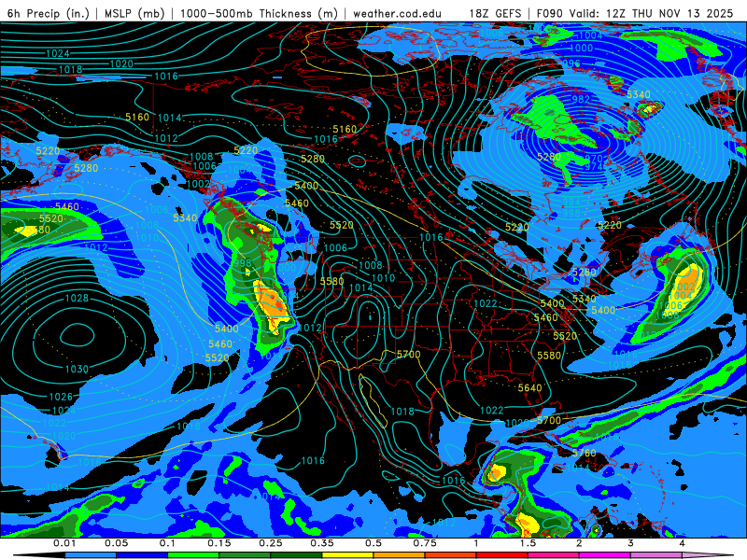This screenshot has width=747, height=560.
Task: Click the weather.cod.edu source text
Action: coord(397,13)
